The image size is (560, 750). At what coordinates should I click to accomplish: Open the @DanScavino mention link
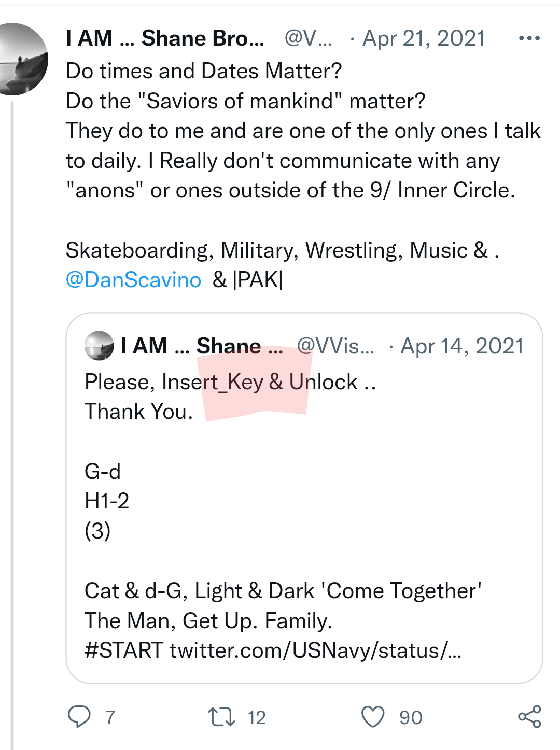(133, 280)
